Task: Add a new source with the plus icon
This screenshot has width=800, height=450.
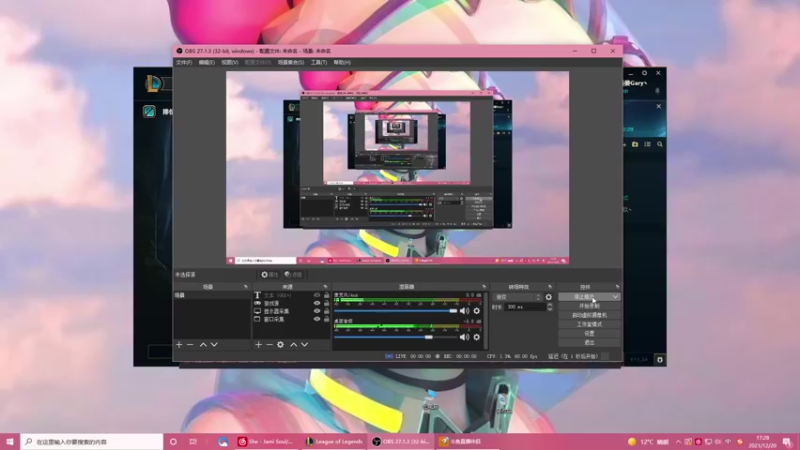Action: click(258, 345)
